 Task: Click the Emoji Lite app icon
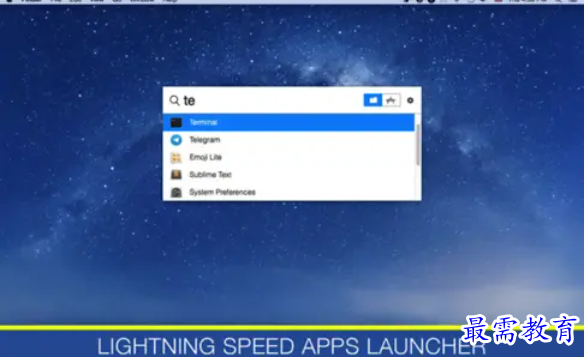point(176,157)
